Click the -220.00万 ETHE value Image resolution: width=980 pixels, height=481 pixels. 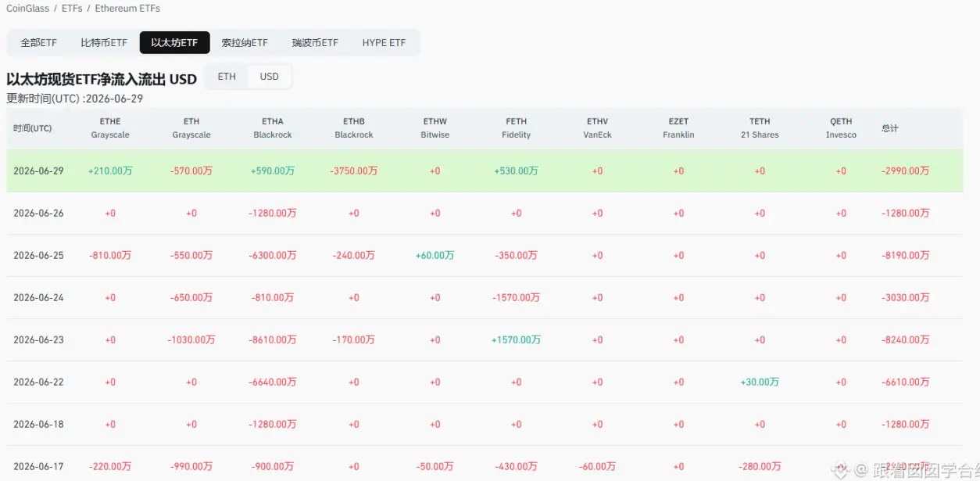click(x=110, y=466)
